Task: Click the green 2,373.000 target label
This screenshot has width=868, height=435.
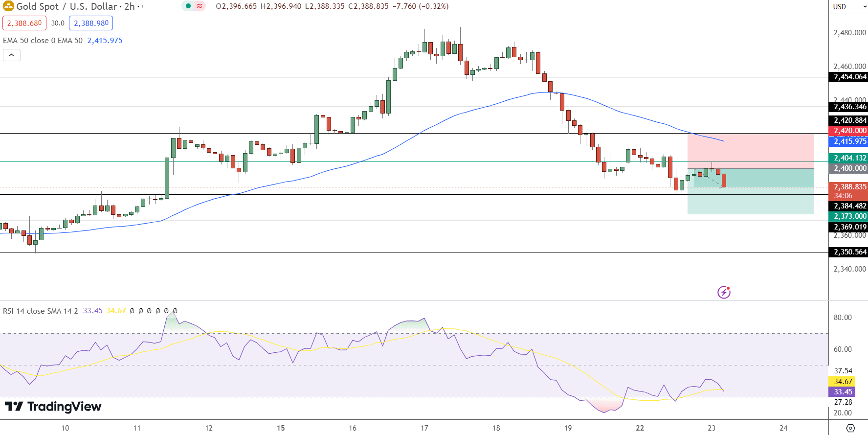Action: click(848, 216)
